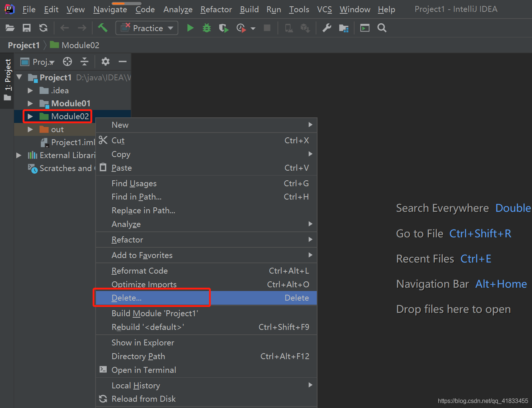Open the Navigate menu
This screenshot has height=408, width=532.
(110, 9)
